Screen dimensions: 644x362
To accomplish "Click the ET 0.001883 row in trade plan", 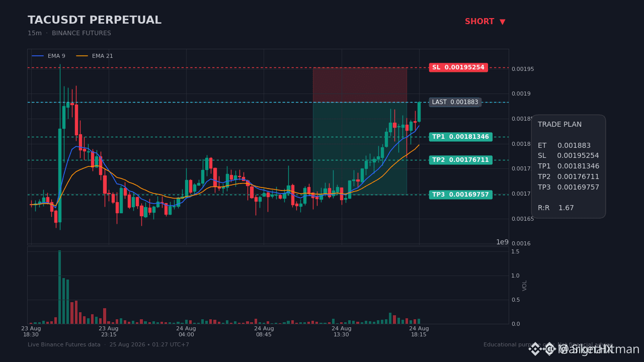I will point(564,146).
